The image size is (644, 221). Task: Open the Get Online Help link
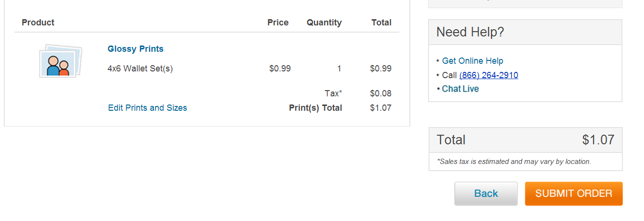pos(473,61)
